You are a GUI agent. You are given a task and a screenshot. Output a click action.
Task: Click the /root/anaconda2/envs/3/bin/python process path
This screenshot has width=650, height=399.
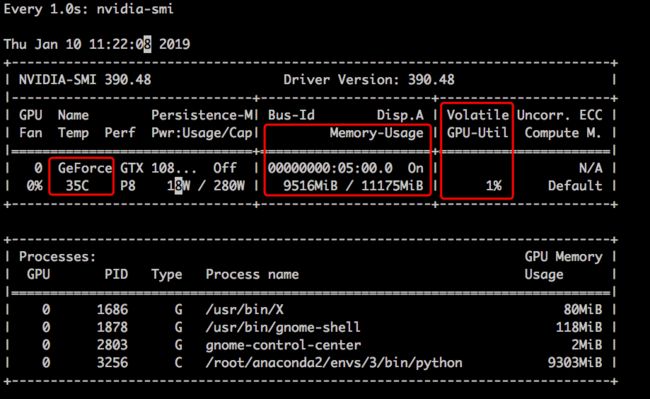click(x=334, y=363)
